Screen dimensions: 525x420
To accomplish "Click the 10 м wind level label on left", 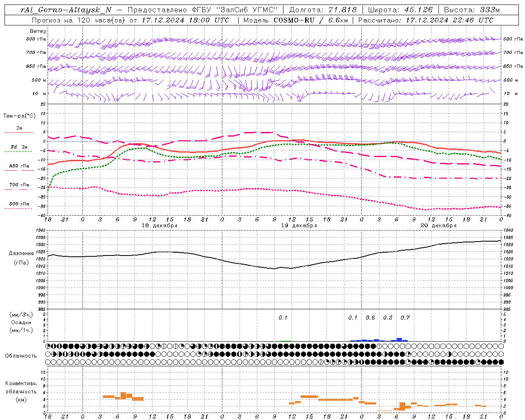I will point(39,94).
